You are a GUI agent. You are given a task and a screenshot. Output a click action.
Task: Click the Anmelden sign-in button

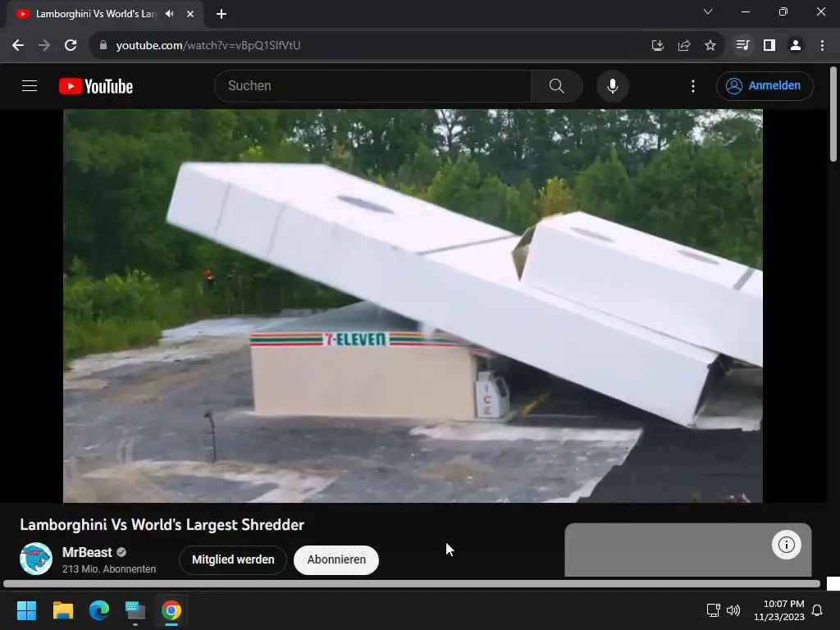(x=765, y=85)
